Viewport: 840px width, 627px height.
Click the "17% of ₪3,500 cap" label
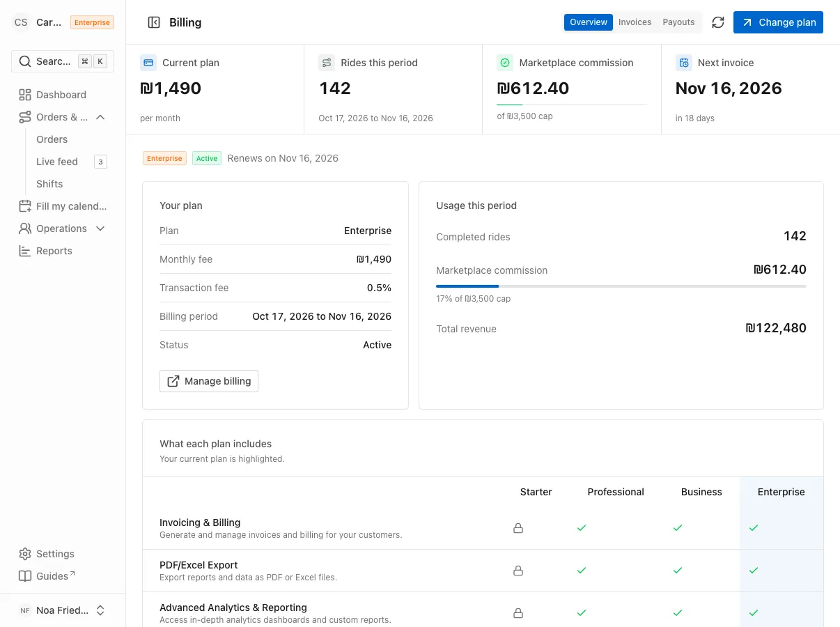pyautogui.click(x=474, y=299)
